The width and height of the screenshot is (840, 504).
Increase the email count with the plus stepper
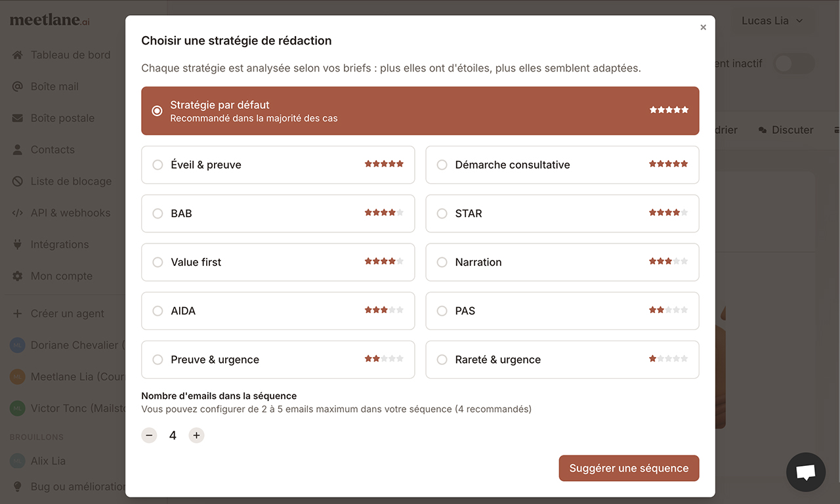196,434
